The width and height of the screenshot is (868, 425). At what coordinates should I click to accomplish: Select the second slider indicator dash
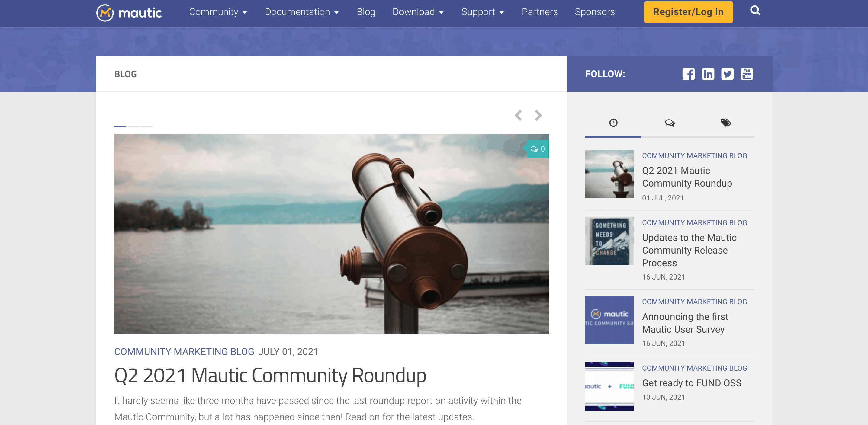pyautogui.click(x=133, y=126)
